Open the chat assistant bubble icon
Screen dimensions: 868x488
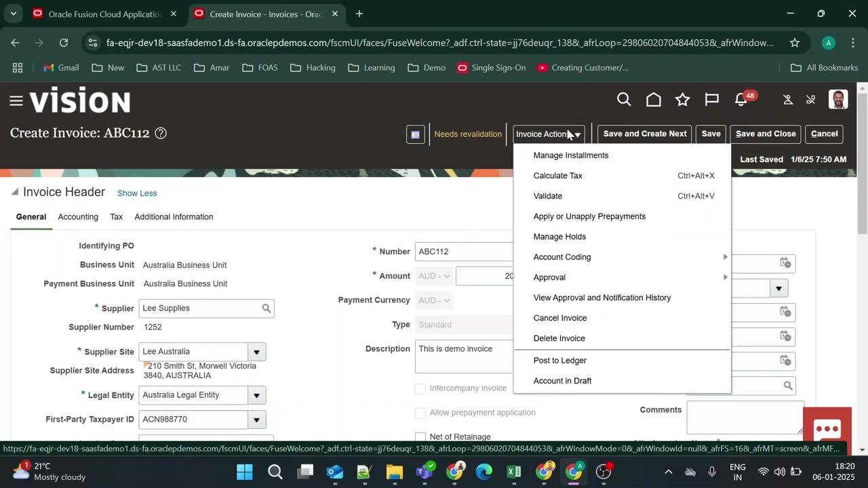827,429
